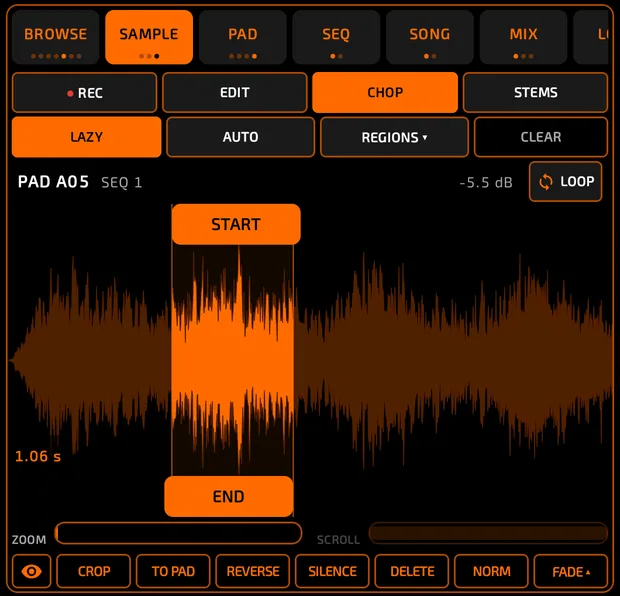
Task: Switch to the MIX tab
Action: point(524,37)
